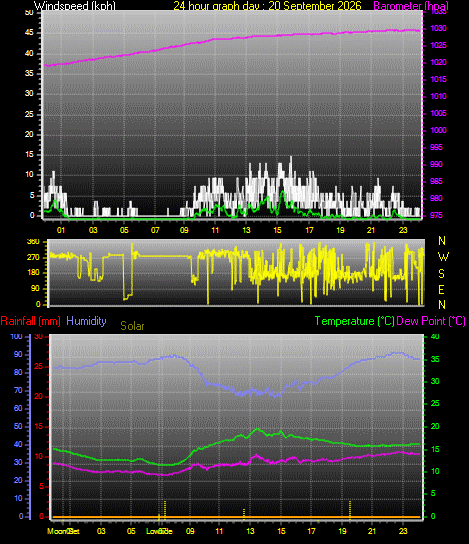Click the W compass direction label
The image size is (469, 544).
pyautogui.click(x=443, y=257)
